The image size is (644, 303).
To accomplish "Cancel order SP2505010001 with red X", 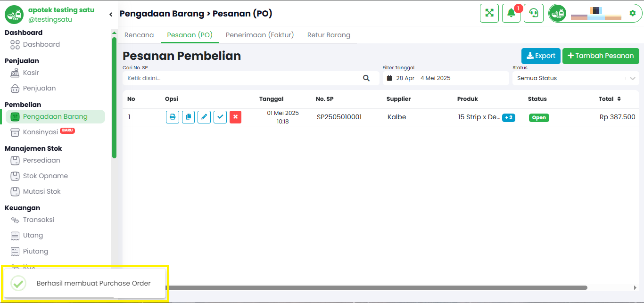I will (236, 117).
